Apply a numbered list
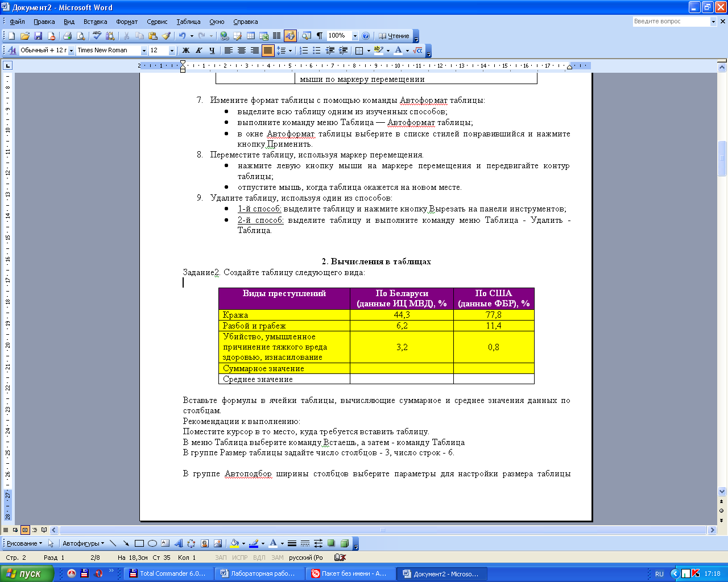This screenshot has height=582, width=728. point(304,51)
